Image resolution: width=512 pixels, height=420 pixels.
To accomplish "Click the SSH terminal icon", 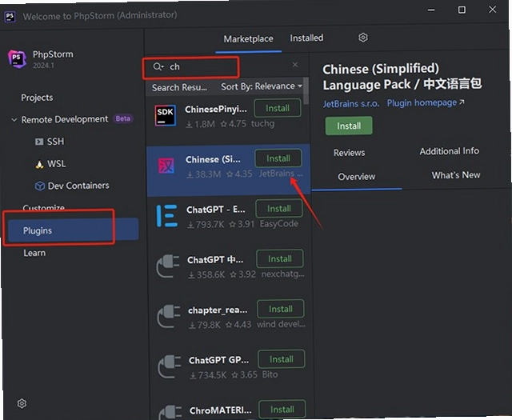I will (39, 142).
